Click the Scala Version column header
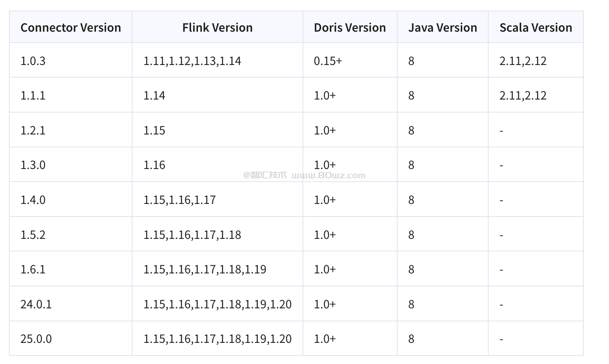The image size is (609, 364). (x=535, y=28)
